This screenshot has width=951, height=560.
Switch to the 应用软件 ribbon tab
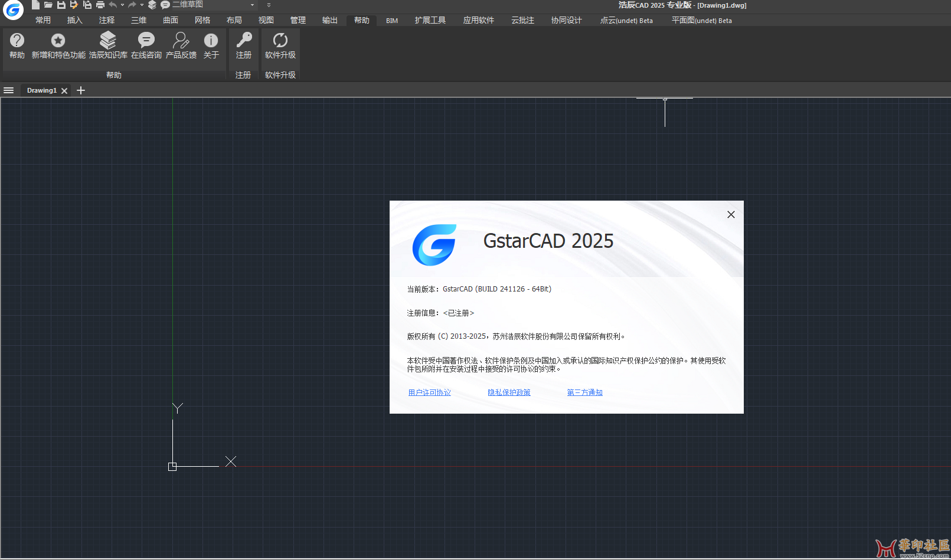(479, 20)
